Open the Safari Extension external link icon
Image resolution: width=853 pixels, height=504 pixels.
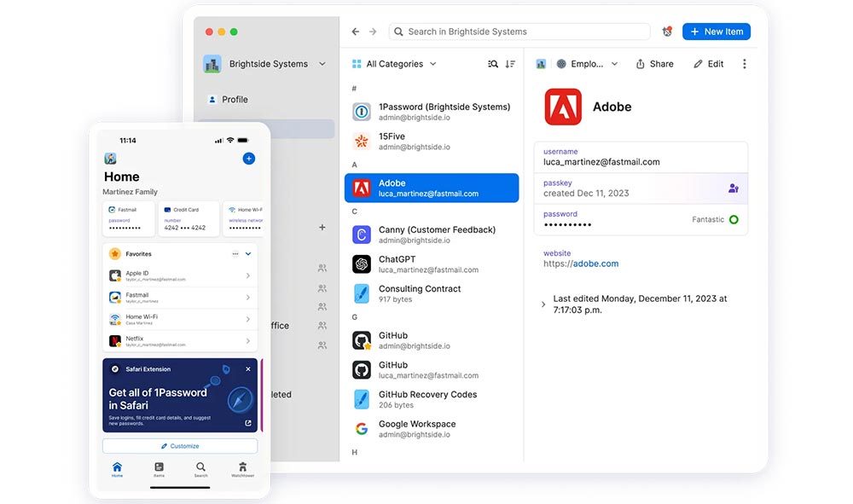(x=248, y=423)
